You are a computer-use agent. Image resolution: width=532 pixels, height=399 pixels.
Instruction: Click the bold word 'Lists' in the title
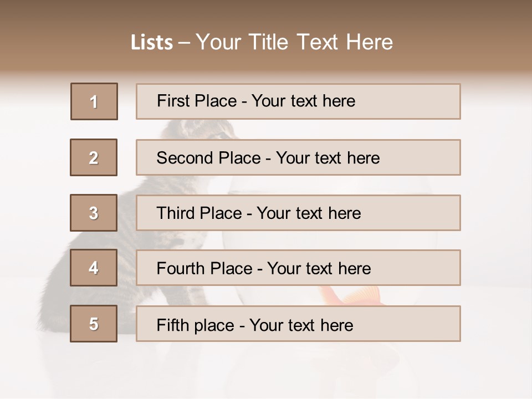(152, 43)
